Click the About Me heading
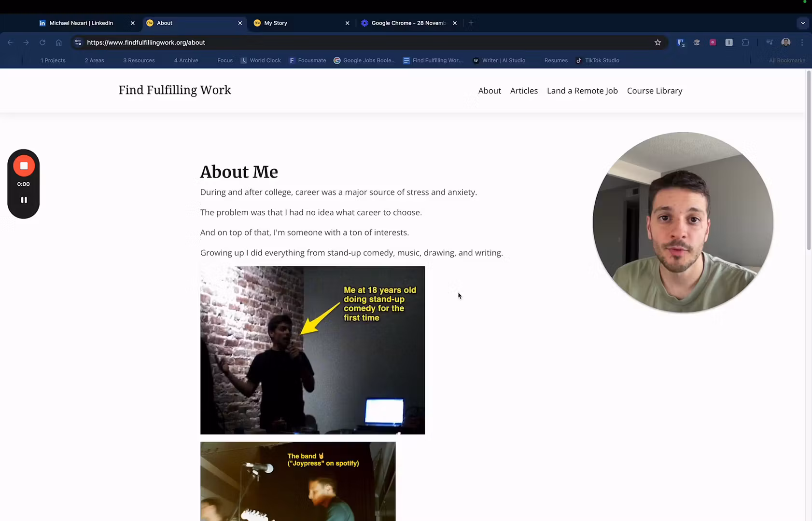 239,172
